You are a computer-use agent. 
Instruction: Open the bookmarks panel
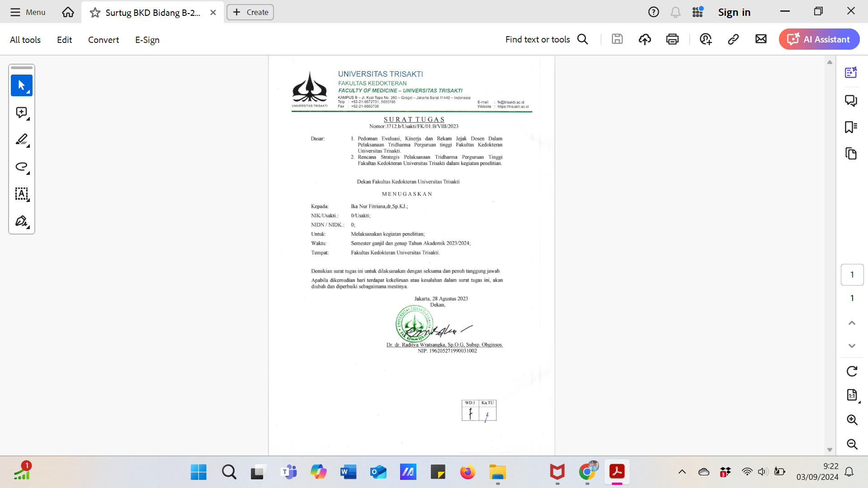coord(851,127)
